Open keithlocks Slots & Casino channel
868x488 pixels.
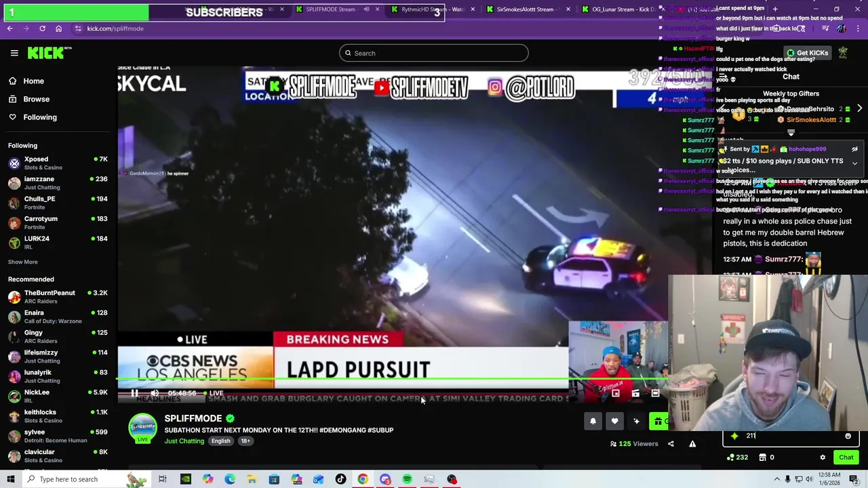pyautogui.click(x=58, y=415)
